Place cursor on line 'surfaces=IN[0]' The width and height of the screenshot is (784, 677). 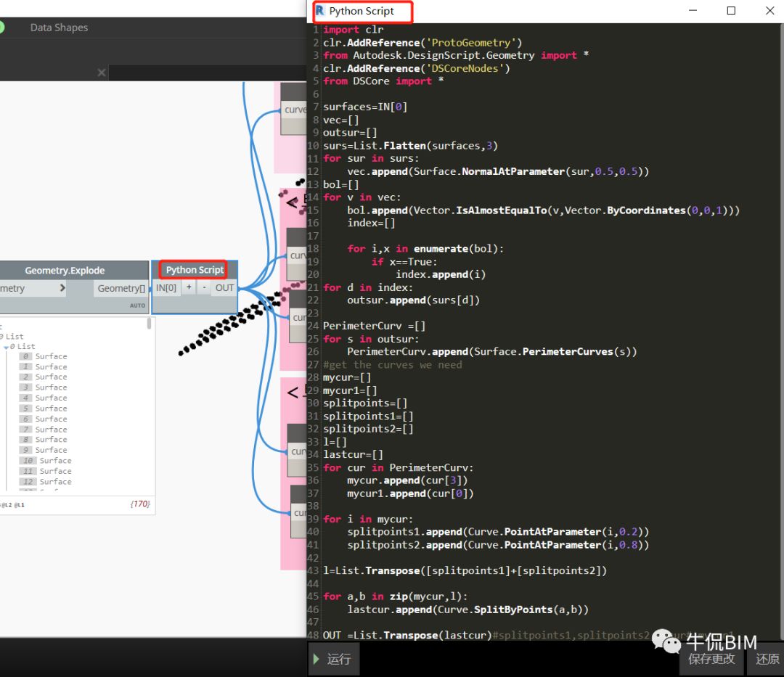[x=365, y=107]
